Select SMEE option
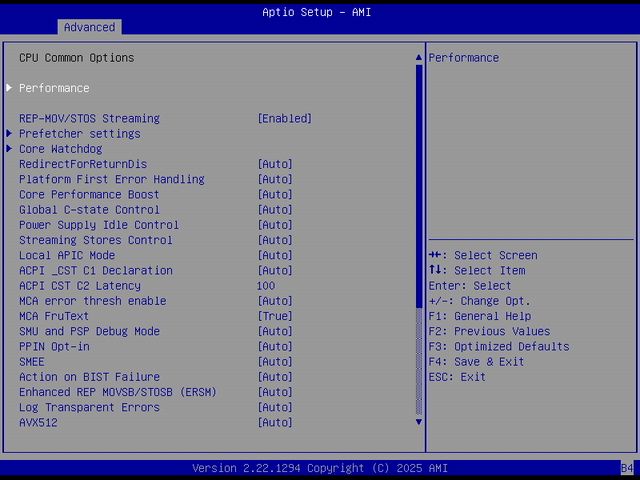The height and width of the screenshot is (480, 640). (31, 362)
